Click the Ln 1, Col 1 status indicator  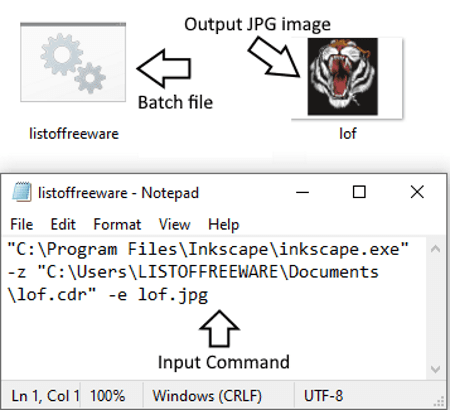(x=45, y=396)
